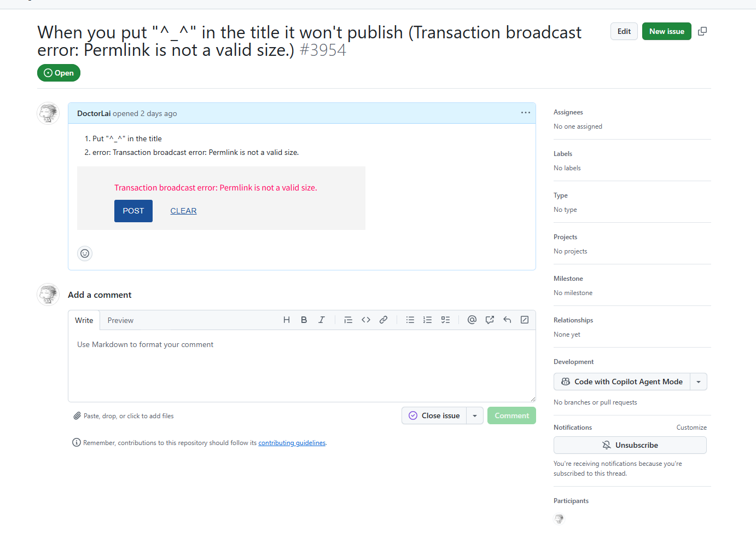This screenshot has height=537, width=756.
Task: Click the avatar beside Add a comment
Action: (x=48, y=295)
